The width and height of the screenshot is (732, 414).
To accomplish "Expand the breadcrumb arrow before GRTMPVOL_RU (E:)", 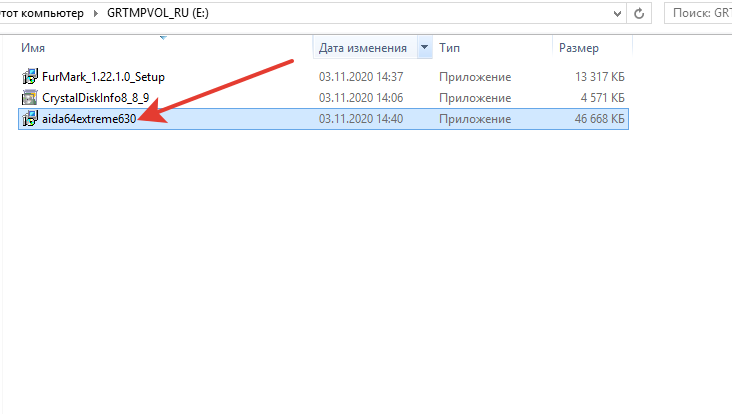I will [x=95, y=13].
